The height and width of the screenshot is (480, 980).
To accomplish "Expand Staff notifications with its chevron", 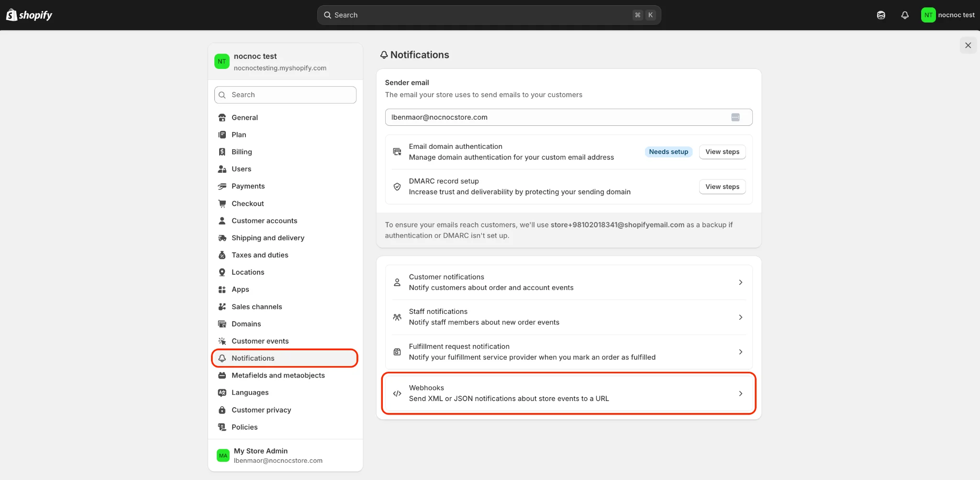I will coord(740,317).
